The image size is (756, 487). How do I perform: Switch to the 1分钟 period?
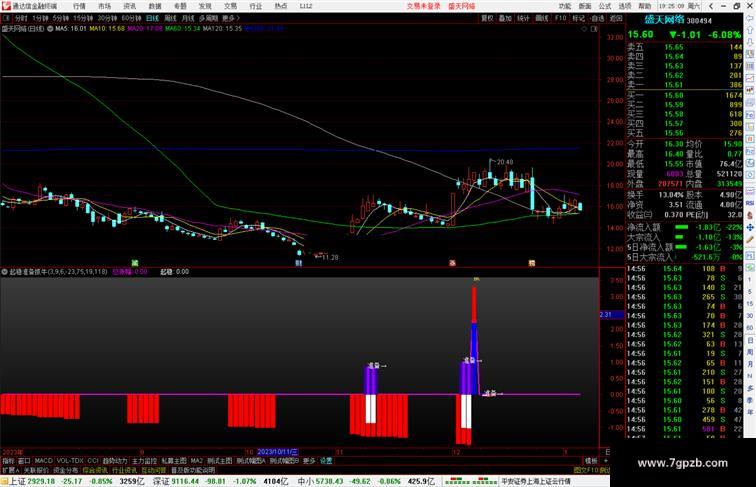click(x=40, y=18)
